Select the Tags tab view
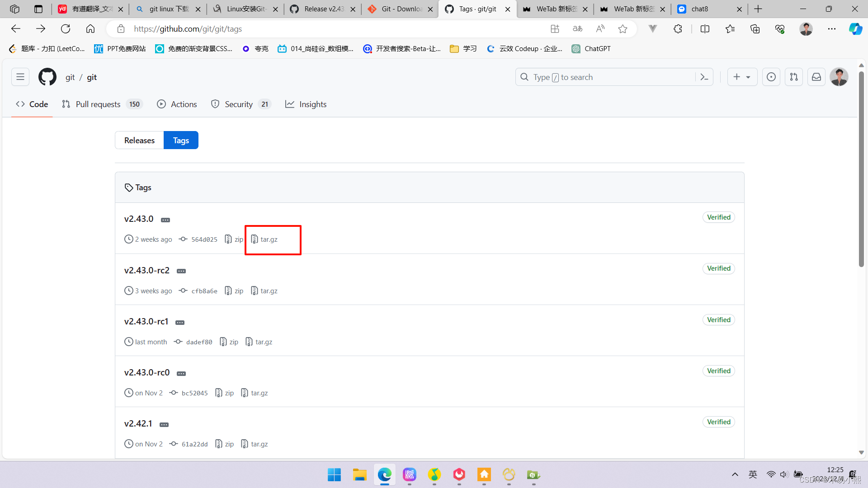868x488 pixels. [x=181, y=140]
